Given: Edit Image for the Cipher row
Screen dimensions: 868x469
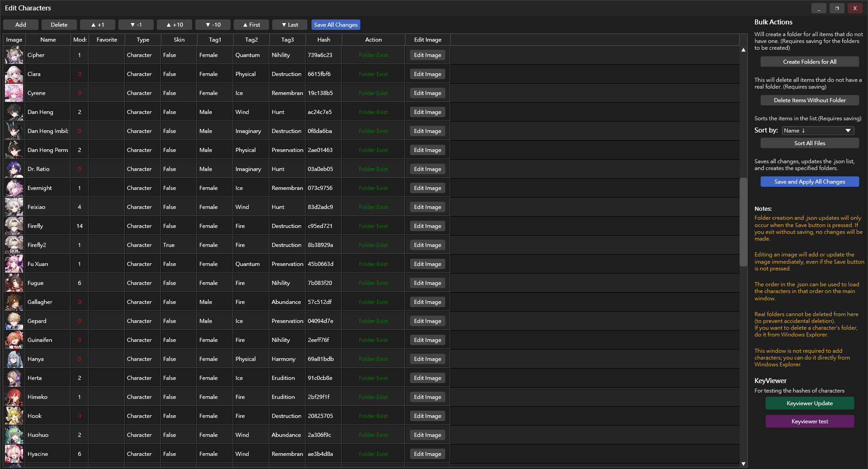Looking at the screenshot, I should (x=428, y=55).
